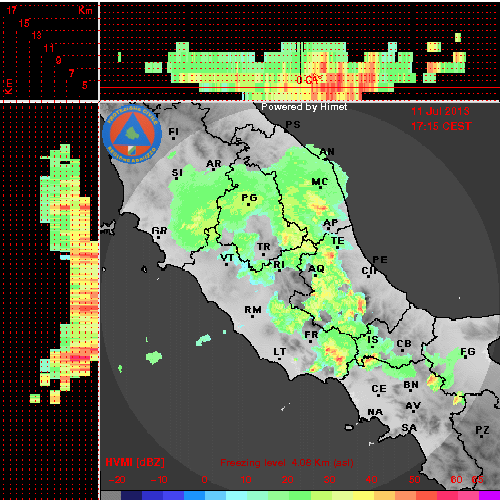Click the HVMI [dBZ] legend label
The height and width of the screenshot is (500, 500).
[x=135, y=462]
